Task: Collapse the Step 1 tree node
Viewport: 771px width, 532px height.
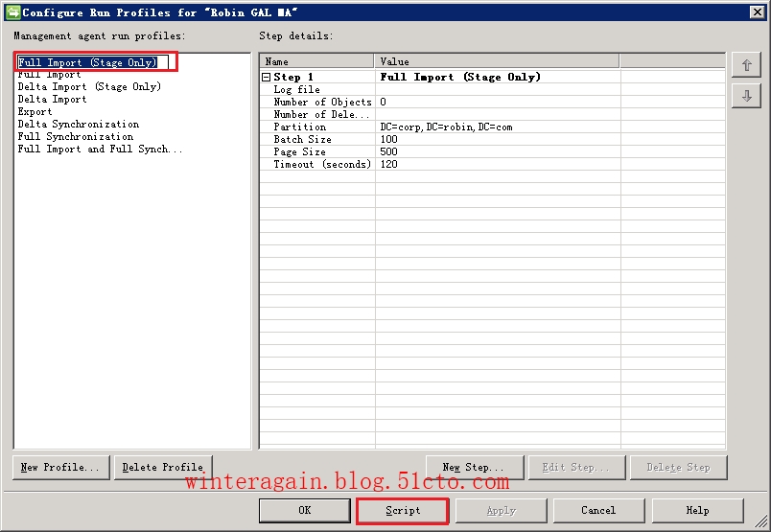Action: pos(266,78)
